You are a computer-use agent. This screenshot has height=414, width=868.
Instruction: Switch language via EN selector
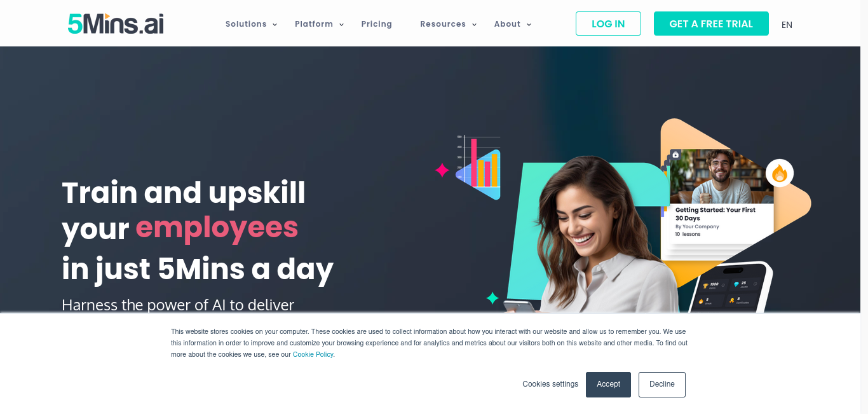787,25
